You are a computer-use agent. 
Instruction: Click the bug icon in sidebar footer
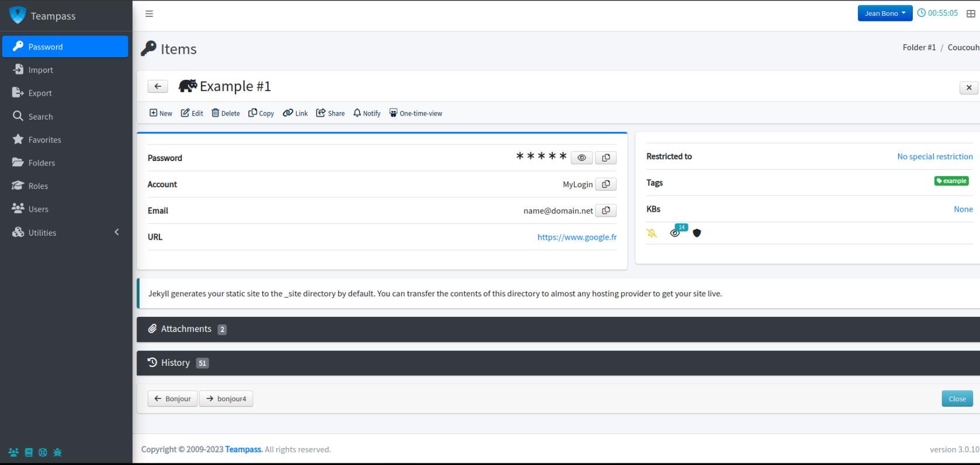57,452
